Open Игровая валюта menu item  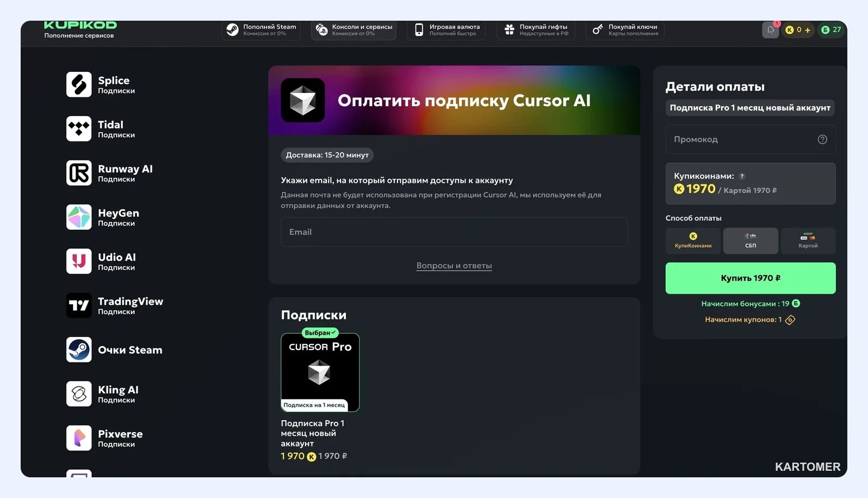pos(447,30)
